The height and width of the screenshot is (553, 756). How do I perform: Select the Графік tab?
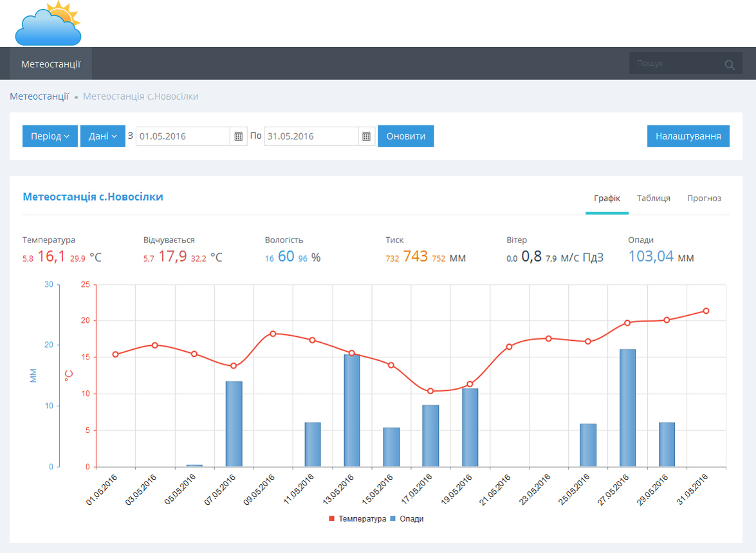[607, 199]
